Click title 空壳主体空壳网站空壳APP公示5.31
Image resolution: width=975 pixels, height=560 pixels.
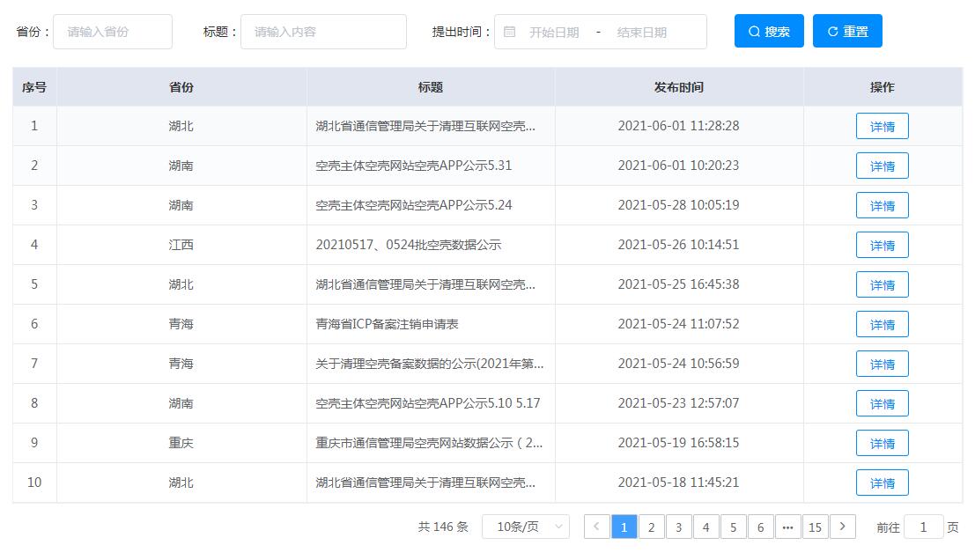click(413, 166)
